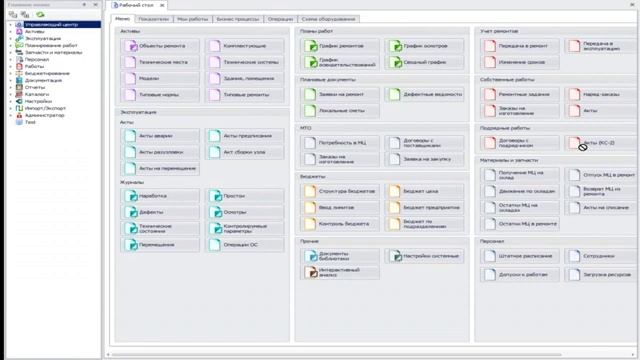Select the Управляющий центр tree icon

pyautogui.click(x=19, y=24)
